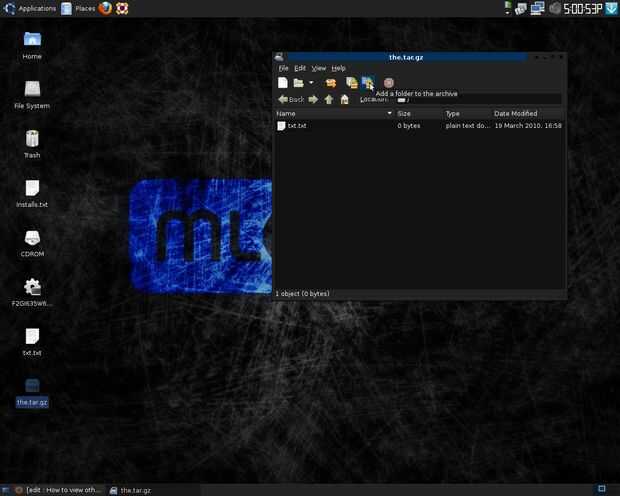Open the File System desktop icon

(32, 95)
